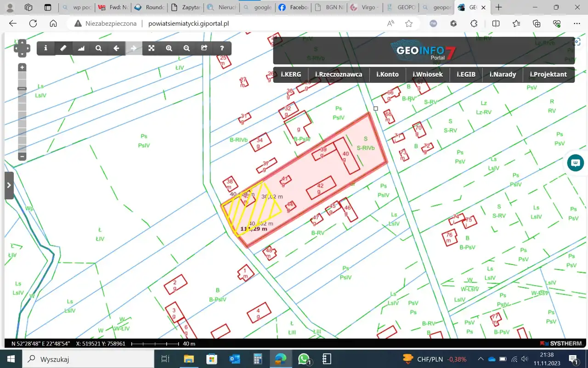Click the i.Projektant portal link
Viewport: 588px width, 368px height.
click(x=548, y=75)
